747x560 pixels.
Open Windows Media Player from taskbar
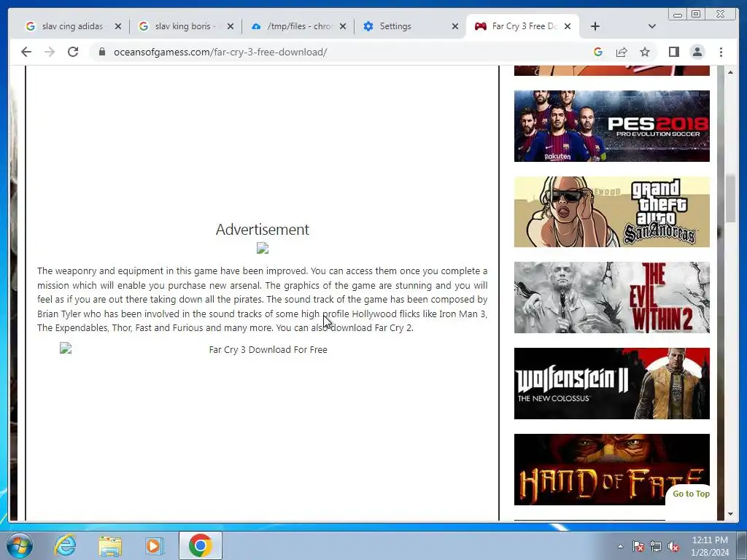point(155,545)
